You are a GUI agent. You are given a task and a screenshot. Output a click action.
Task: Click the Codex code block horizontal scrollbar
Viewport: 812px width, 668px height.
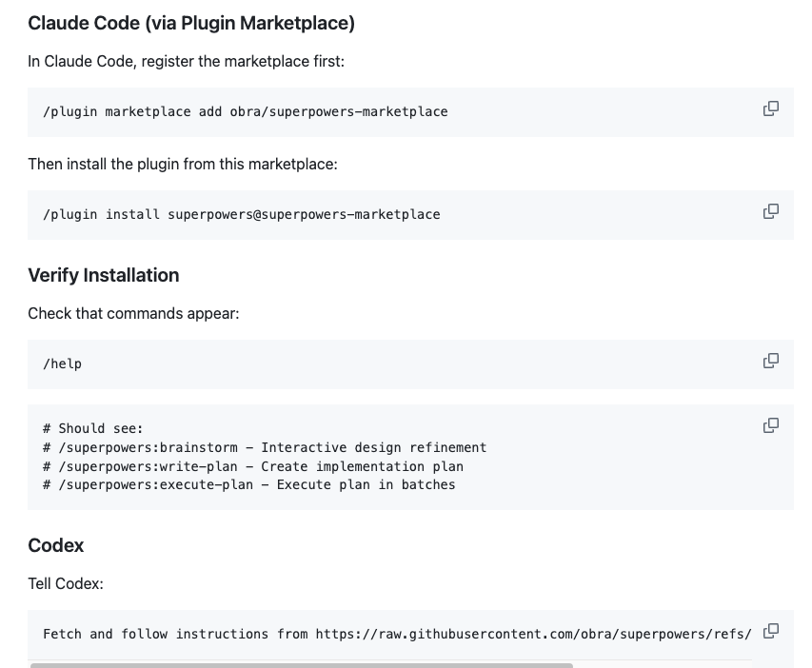coord(301,664)
